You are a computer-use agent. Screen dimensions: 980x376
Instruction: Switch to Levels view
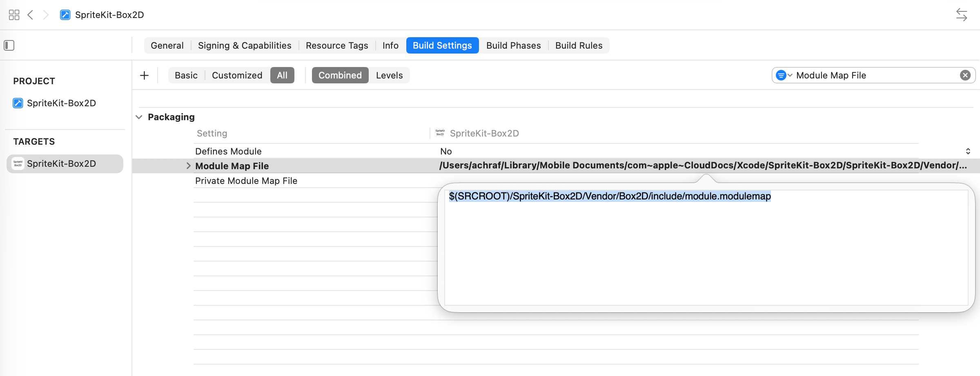pos(389,75)
